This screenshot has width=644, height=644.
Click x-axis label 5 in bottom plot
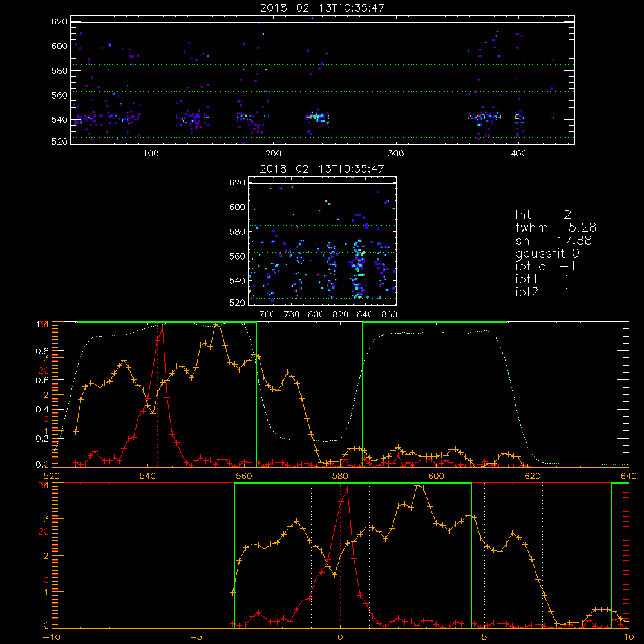484,637
